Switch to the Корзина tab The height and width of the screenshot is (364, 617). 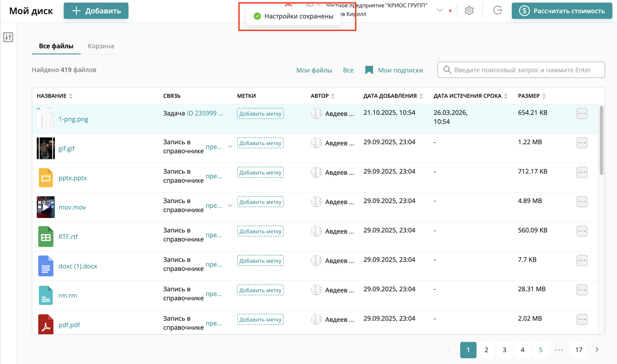pos(101,46)
